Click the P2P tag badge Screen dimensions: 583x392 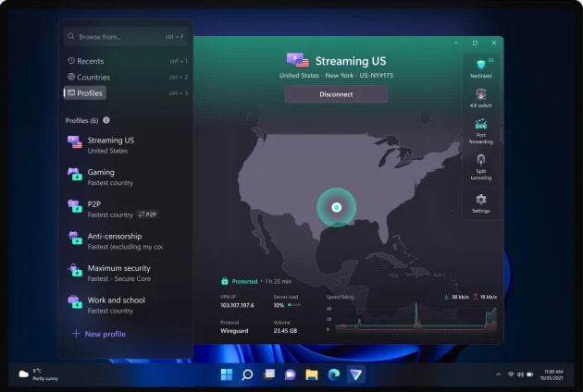click(148, 214)
